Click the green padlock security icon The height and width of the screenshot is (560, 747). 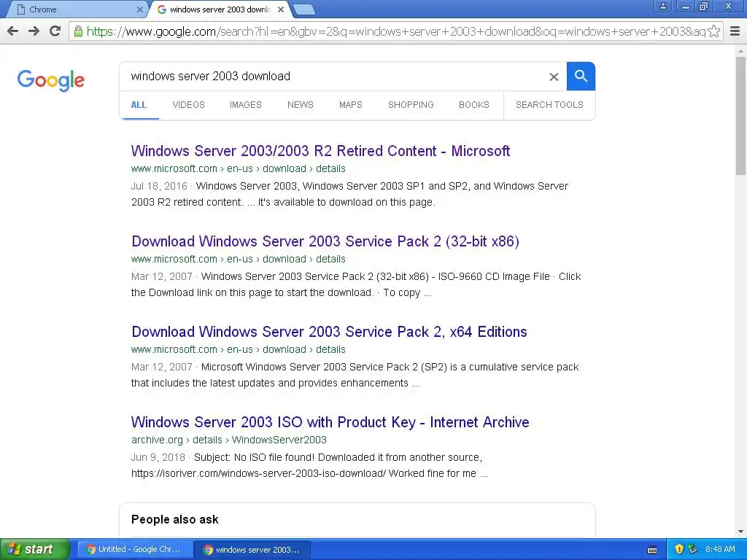click(78, 31)
